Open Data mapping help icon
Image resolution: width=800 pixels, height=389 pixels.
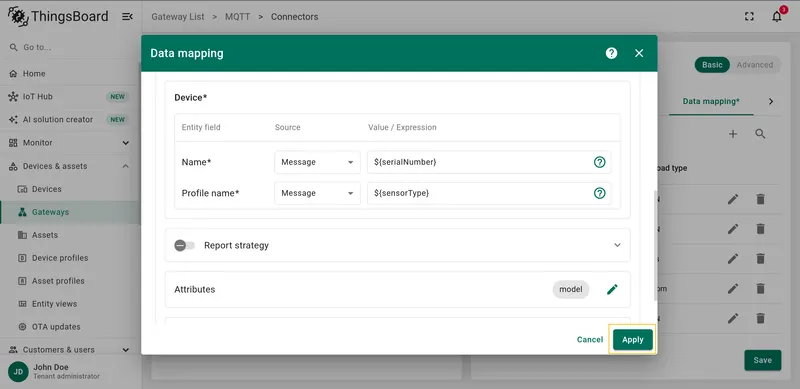point(611,53)
